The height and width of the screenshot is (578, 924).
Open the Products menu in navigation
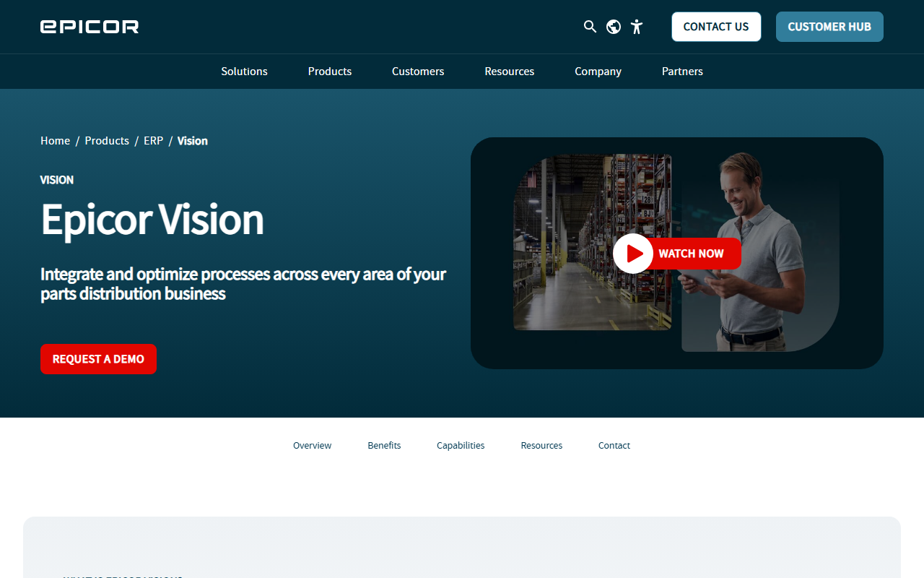(330, 72)
